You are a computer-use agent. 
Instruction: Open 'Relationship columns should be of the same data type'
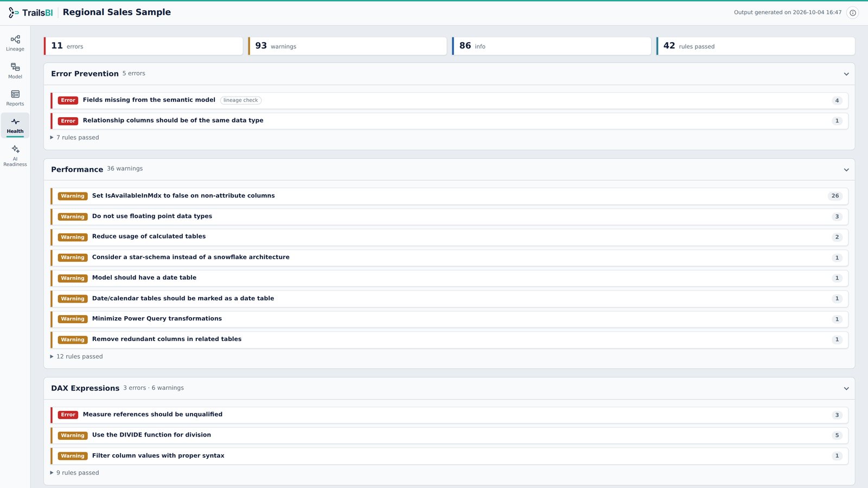coord(449,121)
